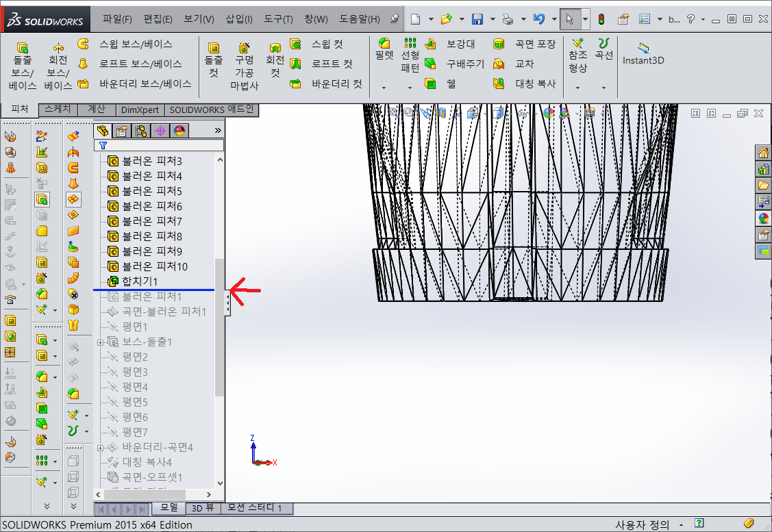The image size is (772, 532).
Task: Choose 로프트 보스/베이스 in the ribbon
Action: 130,64
